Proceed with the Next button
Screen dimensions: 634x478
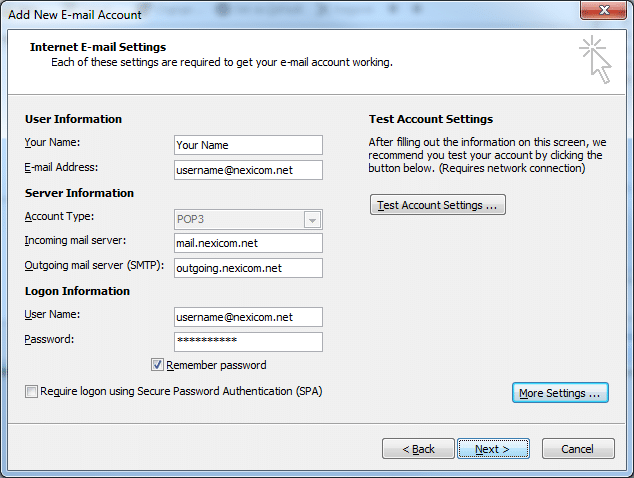coord(493,449)
